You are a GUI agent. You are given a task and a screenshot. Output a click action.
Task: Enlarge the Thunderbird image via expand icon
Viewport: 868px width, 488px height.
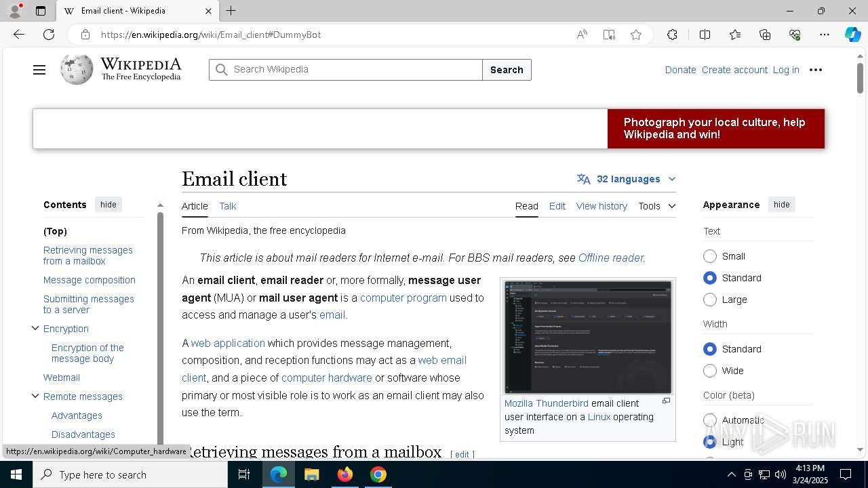(x=666, y=401)
